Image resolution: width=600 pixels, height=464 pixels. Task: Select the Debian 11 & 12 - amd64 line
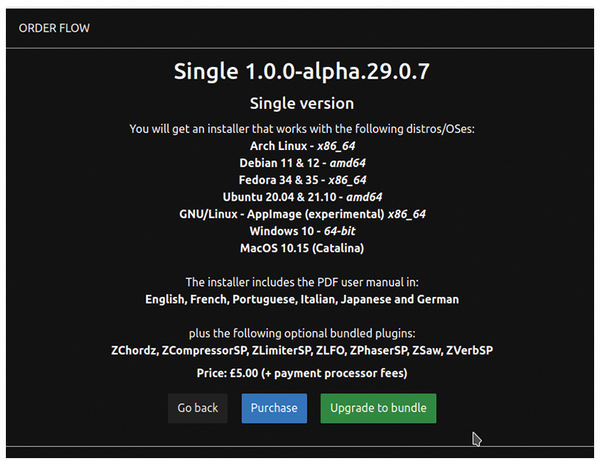point(302,163)
